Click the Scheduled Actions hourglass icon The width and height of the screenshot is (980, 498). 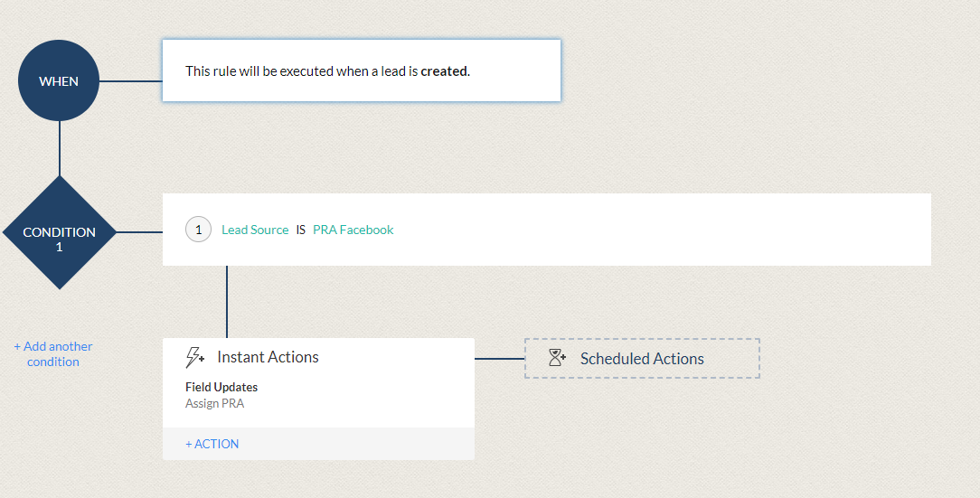pos(557,358)
